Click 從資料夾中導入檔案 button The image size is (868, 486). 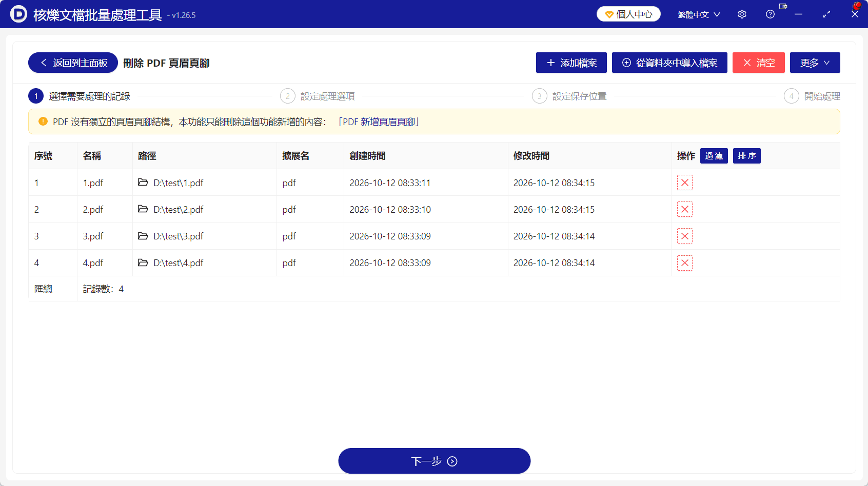pos(669,63)
